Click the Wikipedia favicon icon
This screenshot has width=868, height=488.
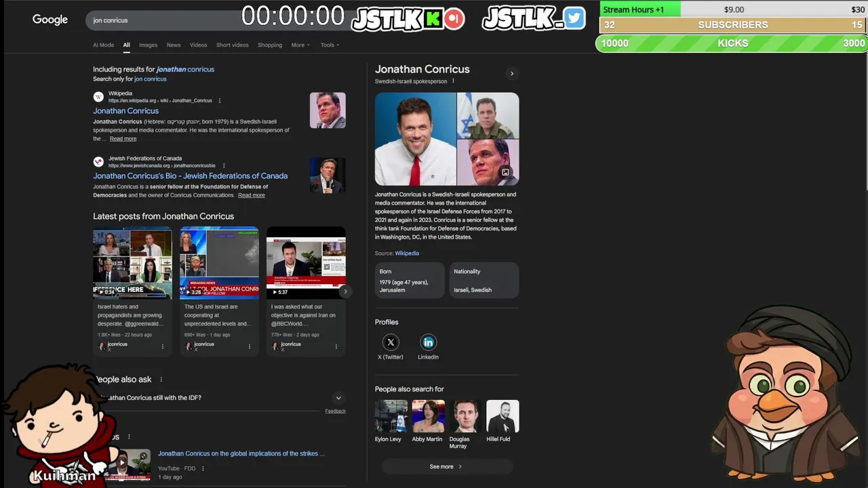[98, 97]
